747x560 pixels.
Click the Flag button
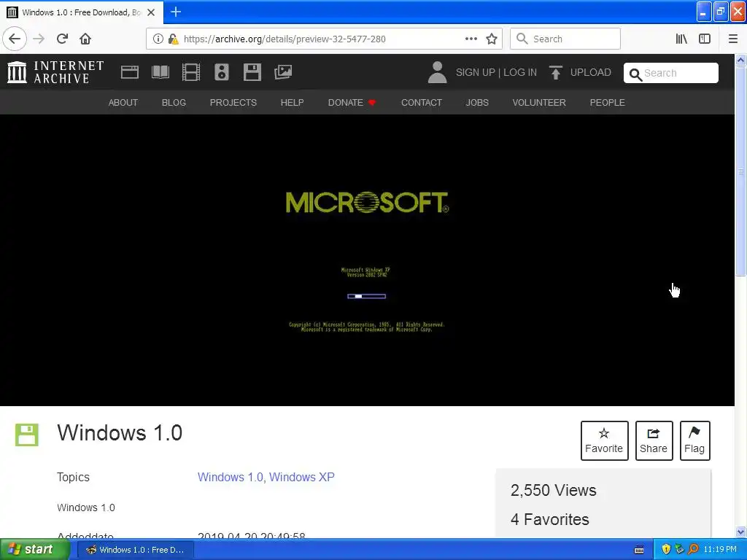click(x=694, y=440)
